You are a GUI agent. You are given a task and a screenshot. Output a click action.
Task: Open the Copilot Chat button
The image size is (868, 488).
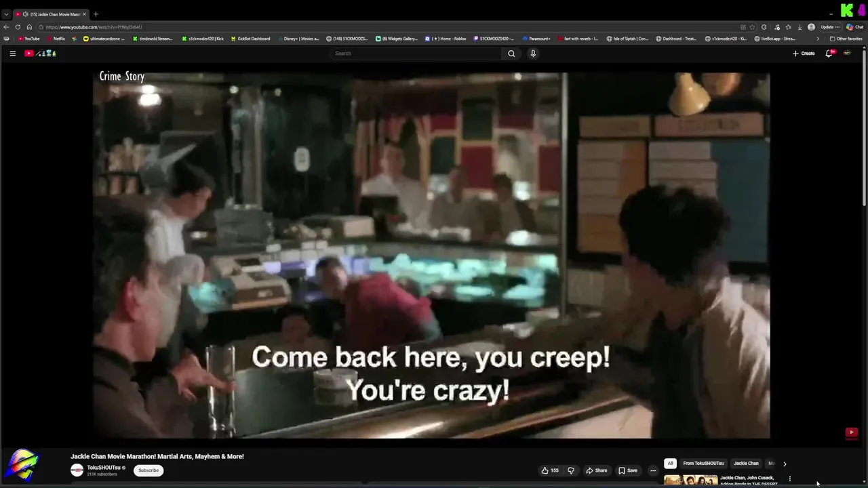pos(854,27)
